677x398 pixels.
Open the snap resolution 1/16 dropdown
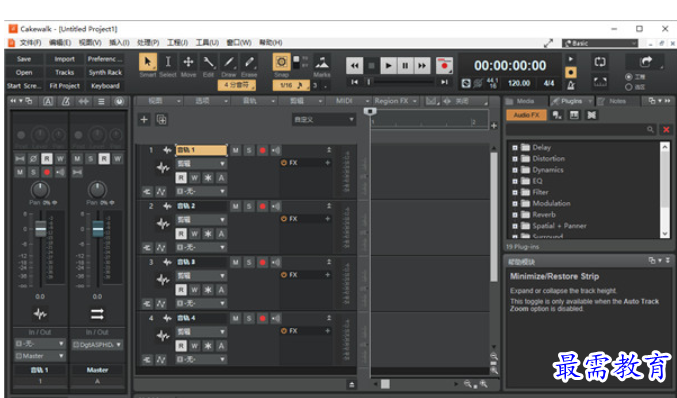pos(291,85)
